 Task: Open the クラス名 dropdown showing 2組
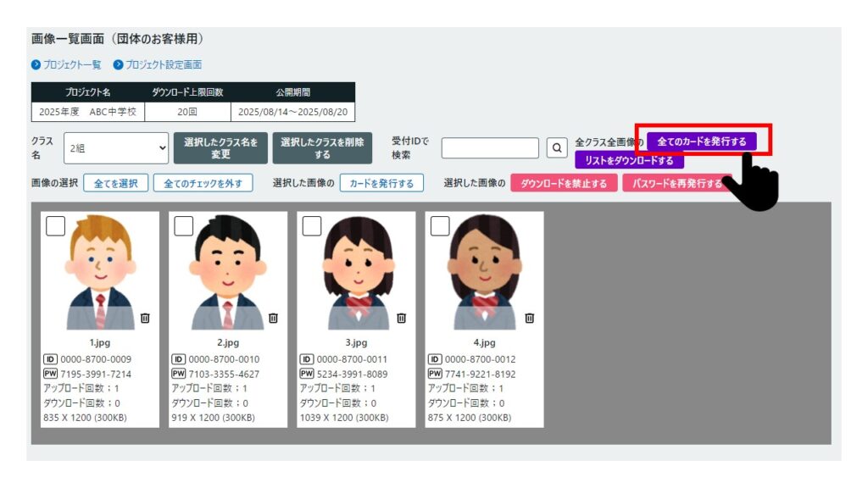point(117,148)
